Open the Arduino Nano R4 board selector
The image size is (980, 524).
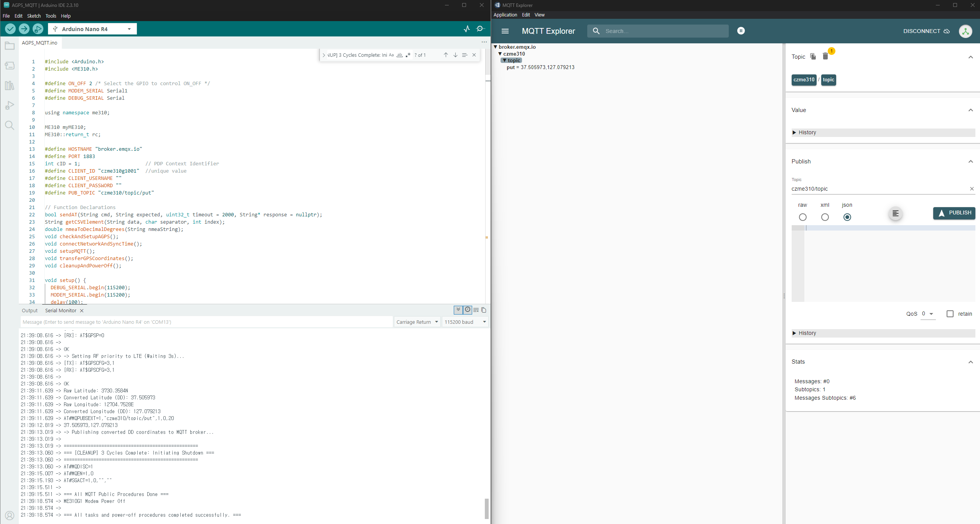92,29
